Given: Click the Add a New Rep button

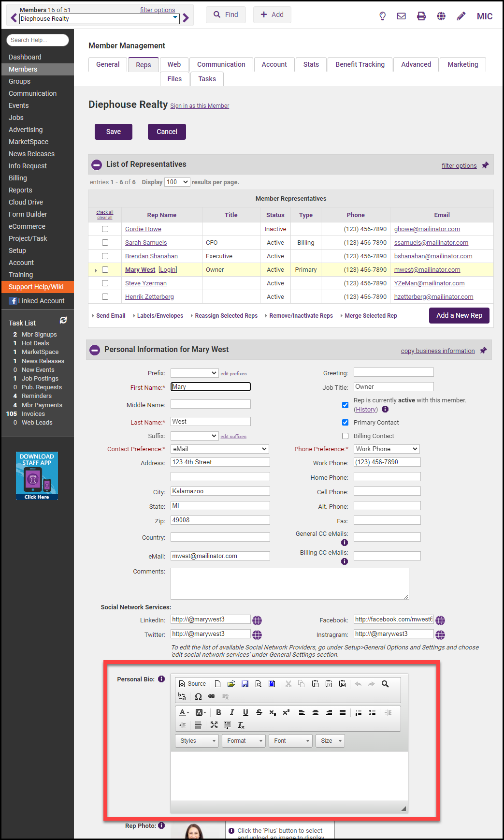Looking at the screenshot, I should point(459,315).
